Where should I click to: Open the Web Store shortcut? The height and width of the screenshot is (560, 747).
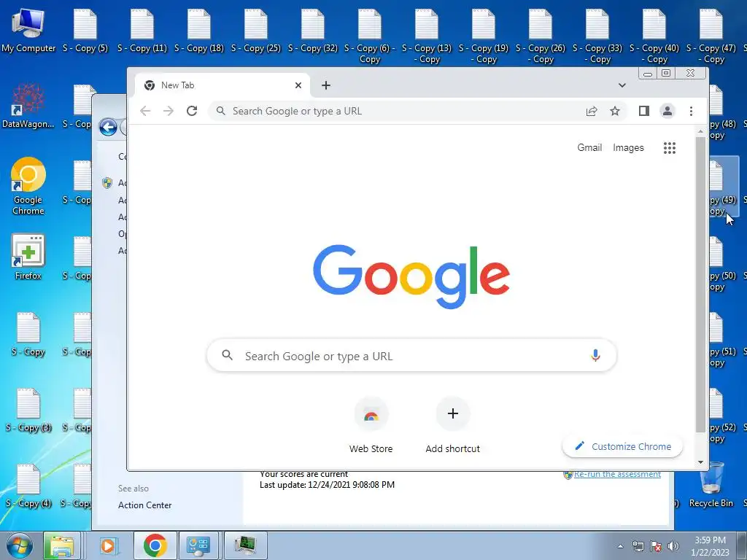[x=371, y=425]
